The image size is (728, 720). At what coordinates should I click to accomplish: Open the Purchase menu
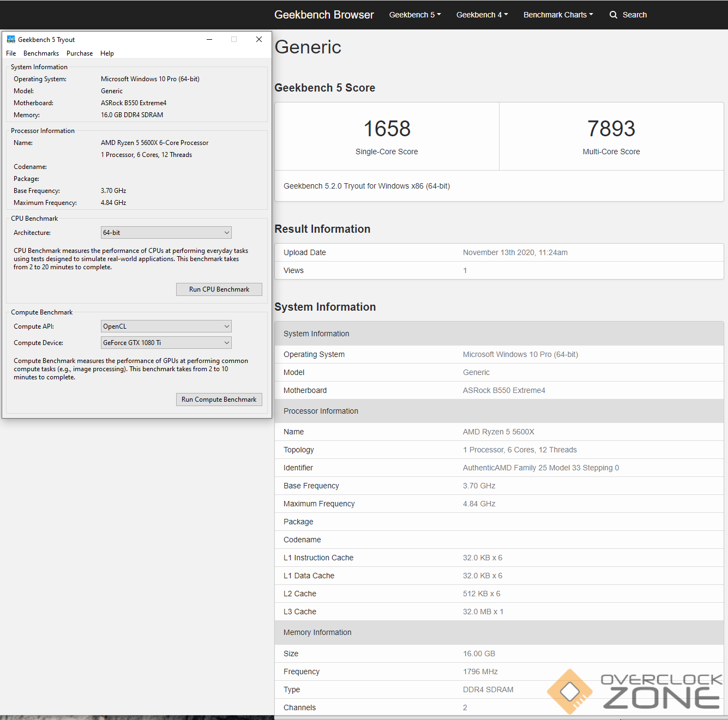(80, 53)
